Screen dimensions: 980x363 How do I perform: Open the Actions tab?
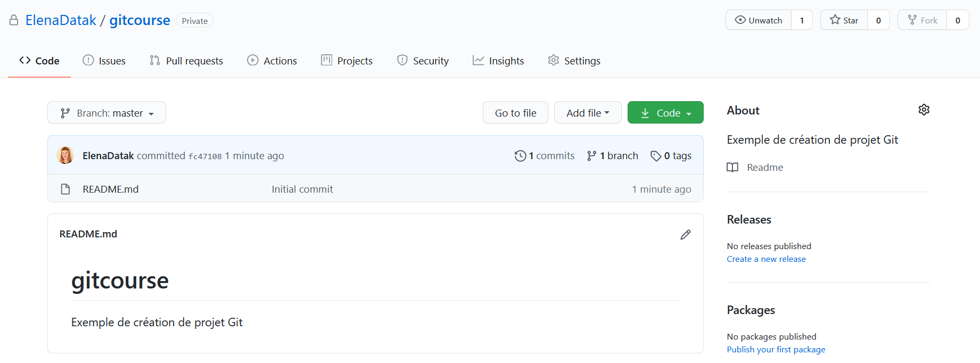coord(272,61)
